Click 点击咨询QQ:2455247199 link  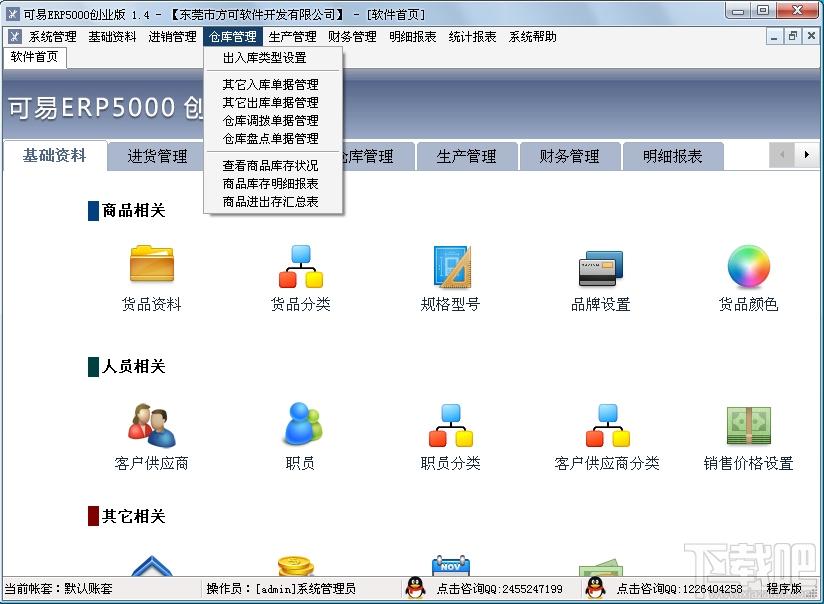499,589
